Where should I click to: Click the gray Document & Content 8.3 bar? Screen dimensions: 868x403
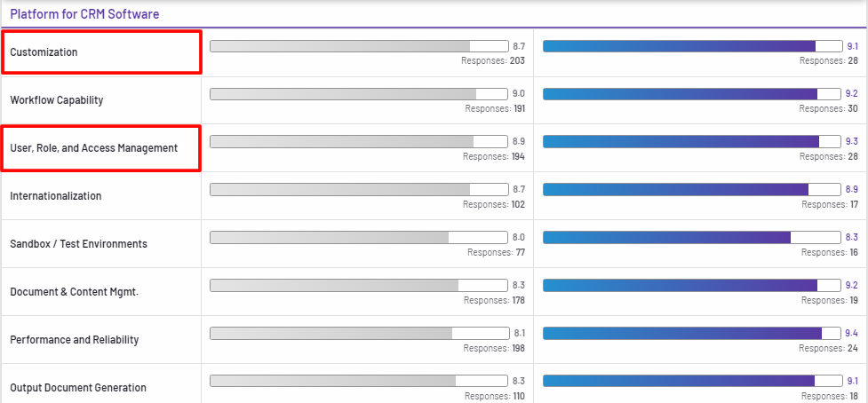click(x=358, y=286)
